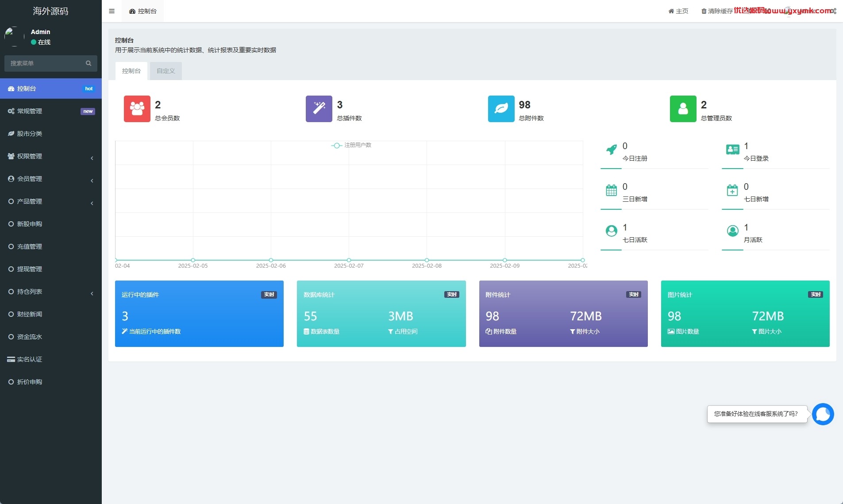Click the 七日活跃 user icon
The height and width of the screenshot is (504, 843).
[612, 231]
